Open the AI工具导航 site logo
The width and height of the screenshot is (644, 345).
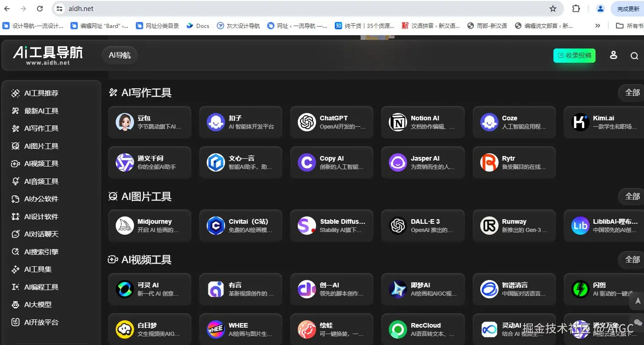[48, 55]
